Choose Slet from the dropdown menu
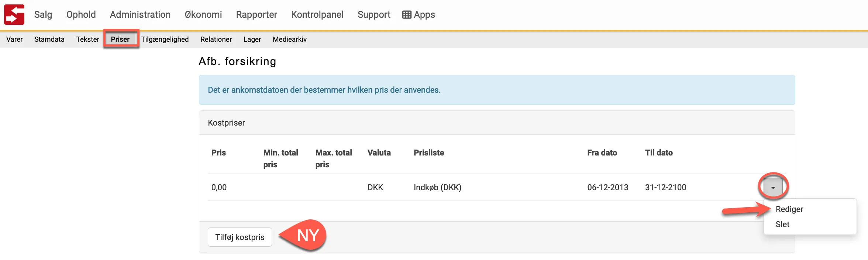The width and height of the screenshot is (868, 260). point(782,224)
